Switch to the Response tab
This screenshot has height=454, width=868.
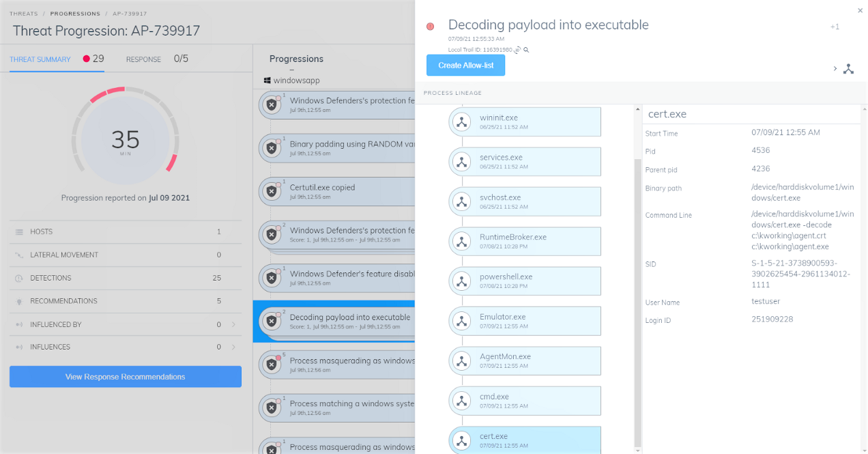pyautogui.click(x=144, y=59)
